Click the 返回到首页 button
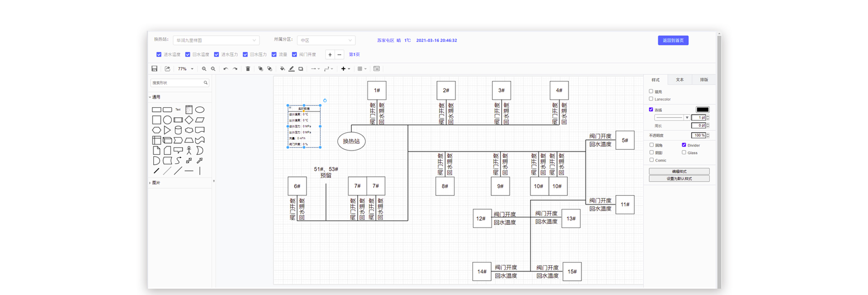The width and height of the screenshot is (868, 295). (673, 40)
